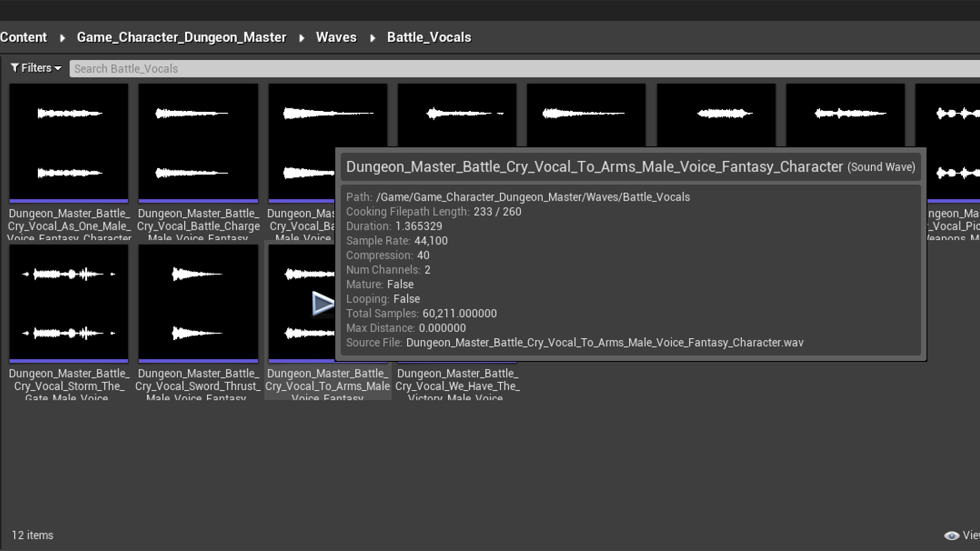980x551 pixels.
Task: Expand arrow after Game_Character_Dungeon_Master breadcrumb
Action: [x=302, y=38]
